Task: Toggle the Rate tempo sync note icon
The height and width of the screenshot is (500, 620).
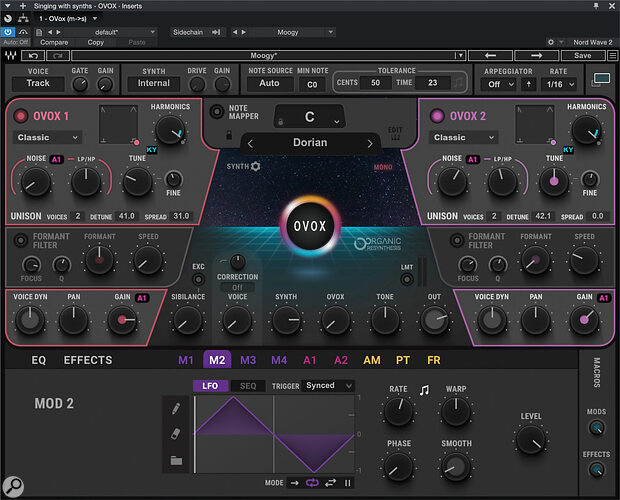Action: click(x=424, y=390)
